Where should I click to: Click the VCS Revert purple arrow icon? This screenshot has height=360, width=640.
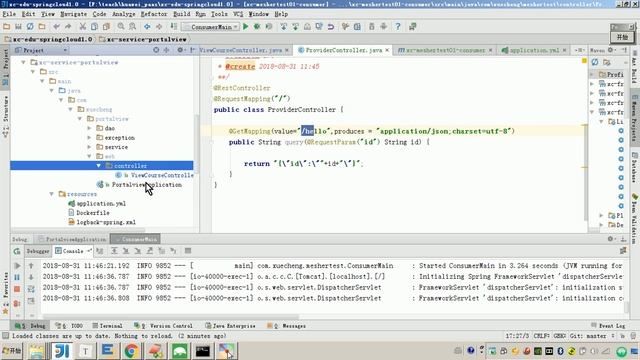[331, 27]
